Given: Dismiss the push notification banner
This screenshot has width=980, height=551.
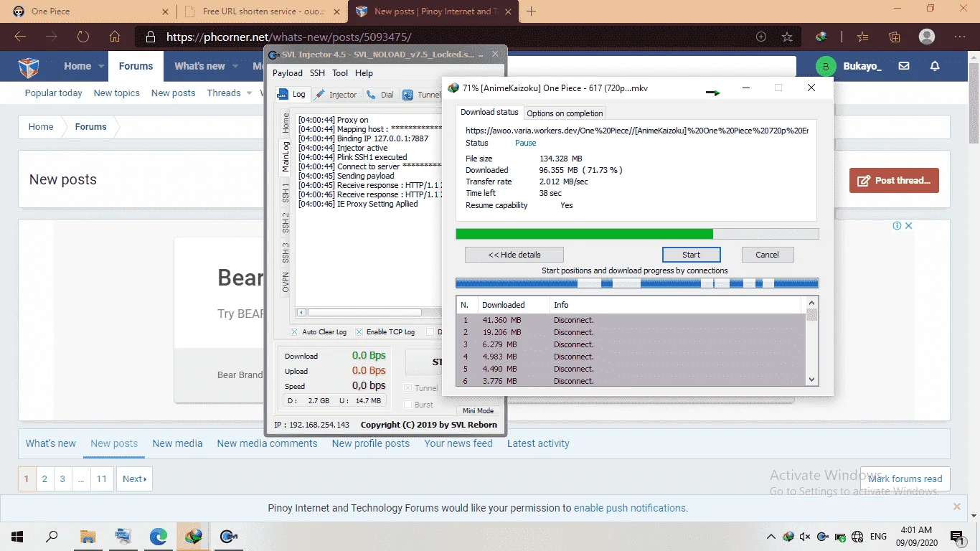Looking at the screenshot, I should click(956, 507).
